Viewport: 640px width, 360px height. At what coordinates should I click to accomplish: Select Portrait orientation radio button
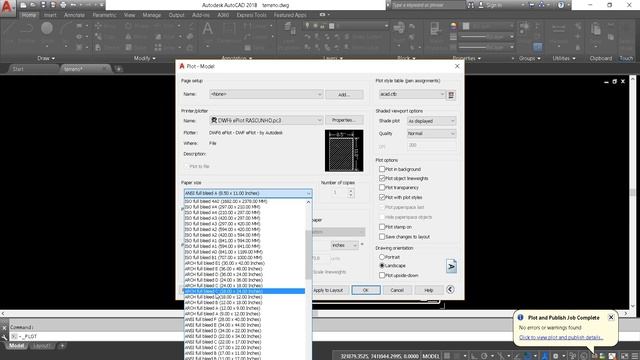(382, 257)
